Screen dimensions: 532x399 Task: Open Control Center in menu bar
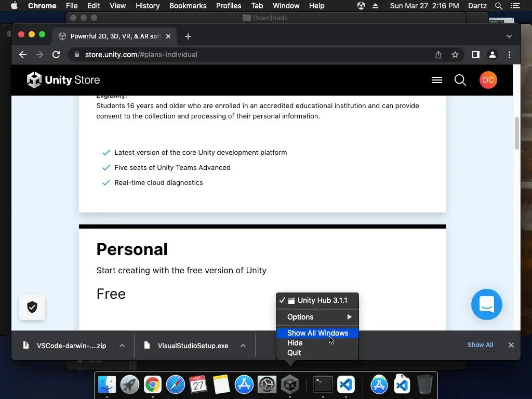[x=515, y=6]
